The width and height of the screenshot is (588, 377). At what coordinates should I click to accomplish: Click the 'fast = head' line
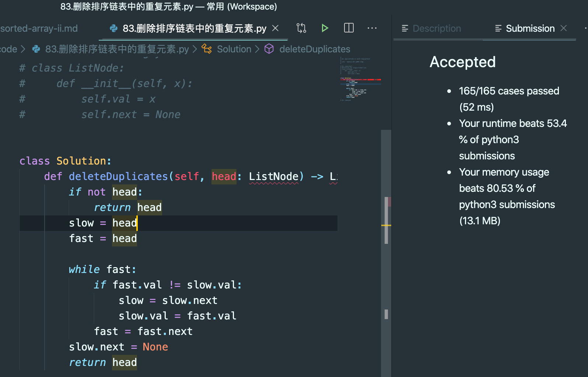pos(103,238)
